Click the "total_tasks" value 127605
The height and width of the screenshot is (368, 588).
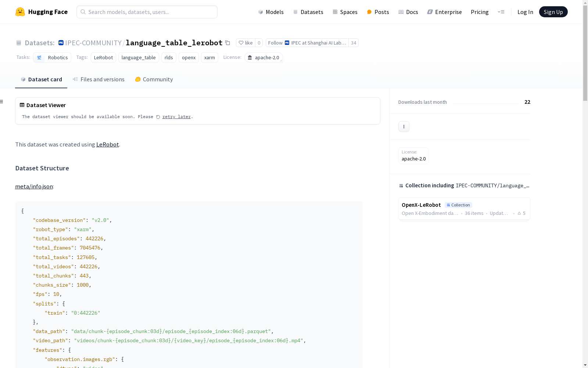click(86, 258)
